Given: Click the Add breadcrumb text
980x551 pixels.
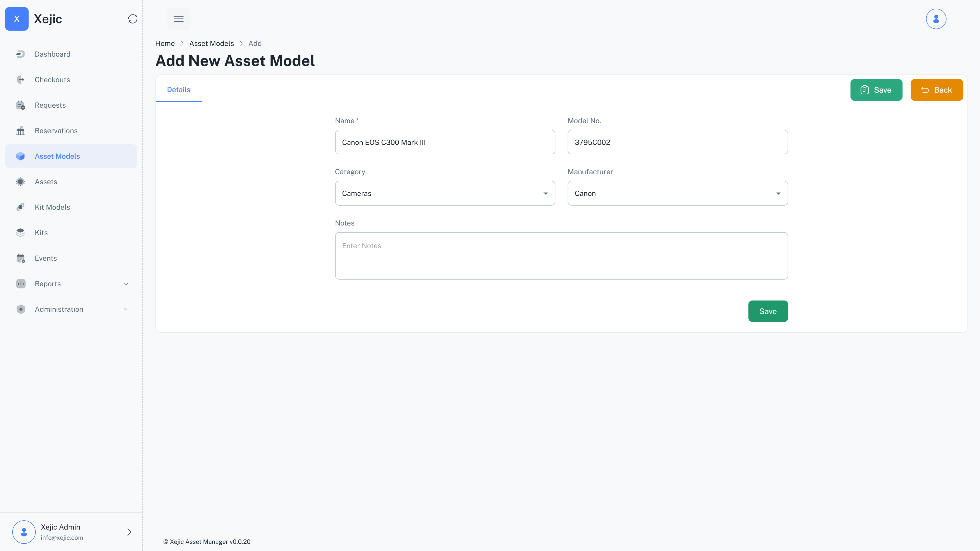Looking at the screenshot, I should click(255, 43).
